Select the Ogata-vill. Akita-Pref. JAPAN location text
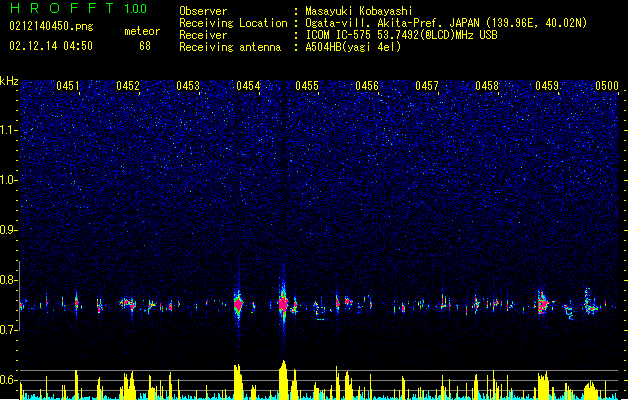Image resolution: width=629 pixels, height=400 pixels. coord(446,23)
